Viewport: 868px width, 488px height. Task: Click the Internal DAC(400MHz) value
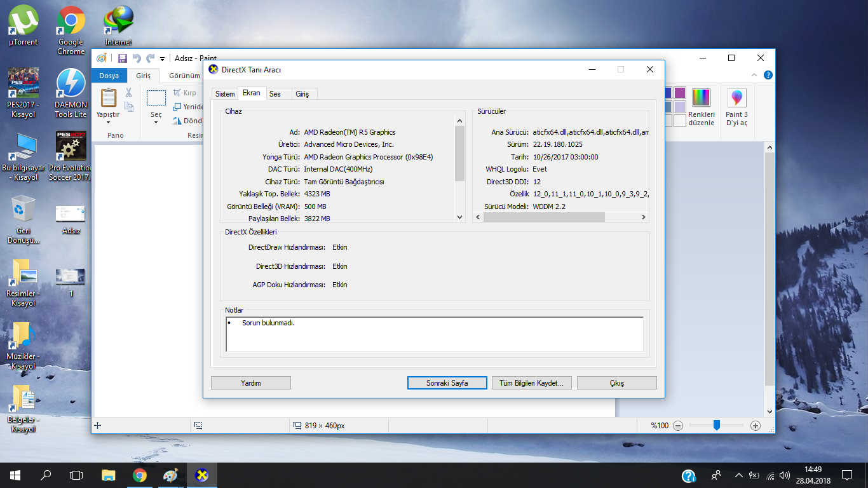338,169
